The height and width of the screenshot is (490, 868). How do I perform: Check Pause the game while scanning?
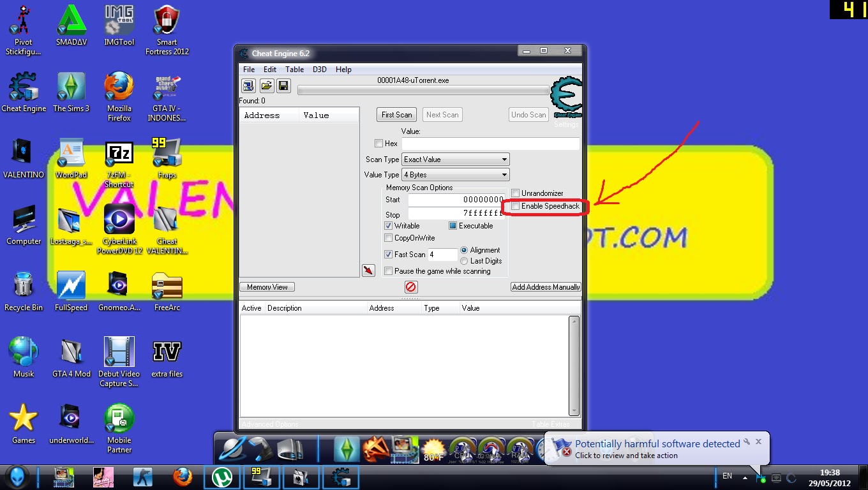(389, 271)
